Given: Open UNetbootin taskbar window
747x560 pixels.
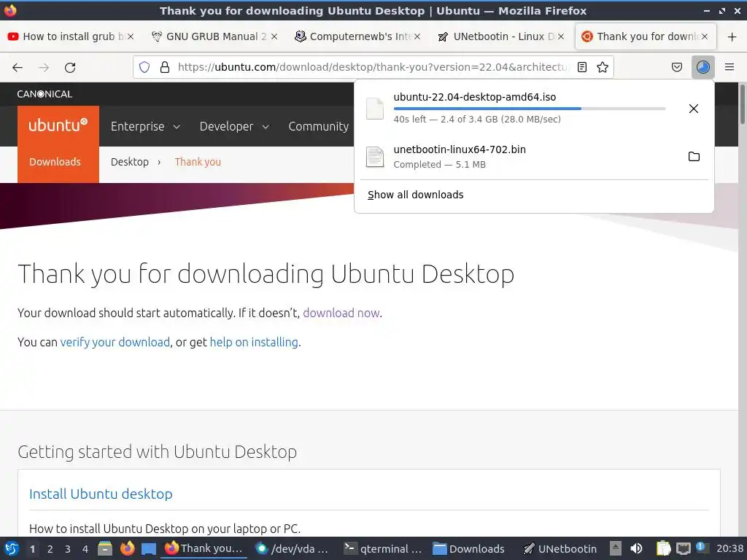Looking at the screenshot, I should tap(560, 548).
